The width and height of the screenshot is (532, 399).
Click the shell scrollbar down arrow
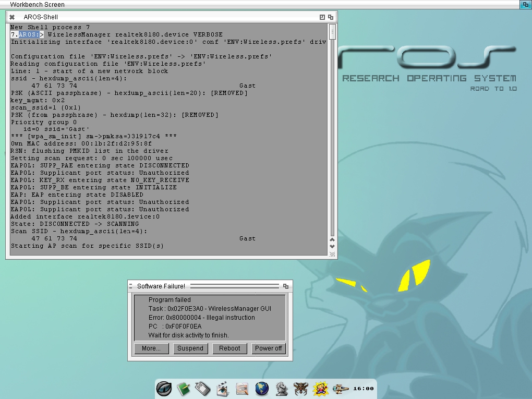pyautogui.click(x=332, y=246)
